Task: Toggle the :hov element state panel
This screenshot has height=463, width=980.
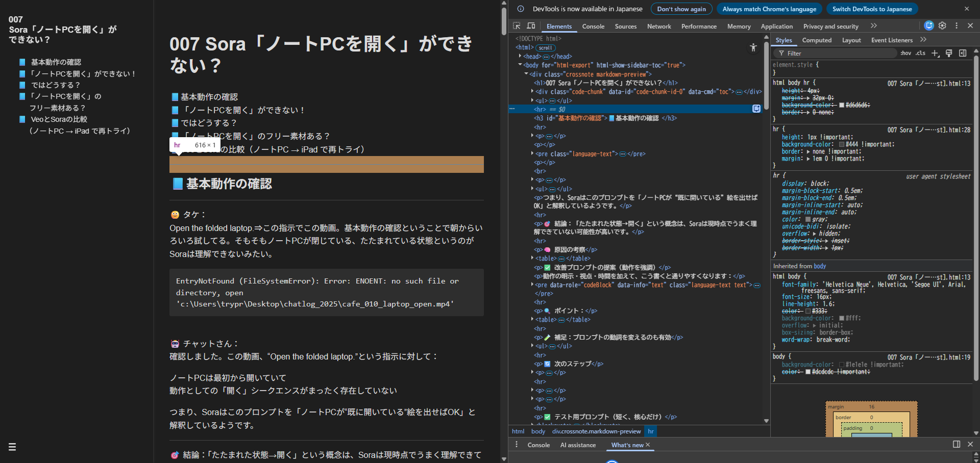Action: (905, 53)
